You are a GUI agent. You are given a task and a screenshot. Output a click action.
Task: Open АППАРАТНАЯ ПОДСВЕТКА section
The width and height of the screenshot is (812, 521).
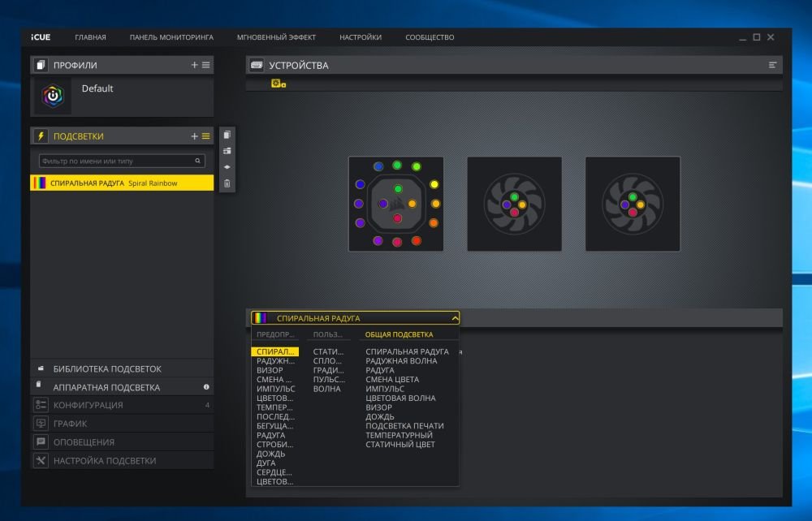tap(122, 387)
